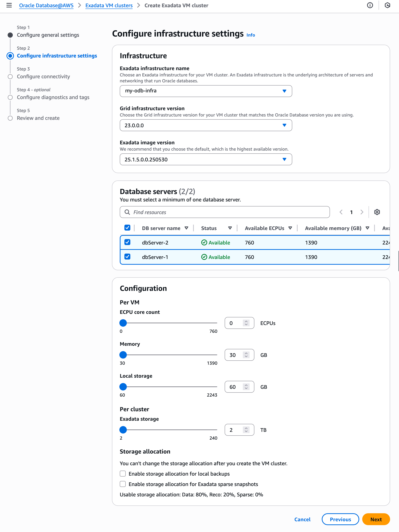
Task: Expand Grid infrastructure version dropdown
Action: pyautogui.click(x=206, y=125)
